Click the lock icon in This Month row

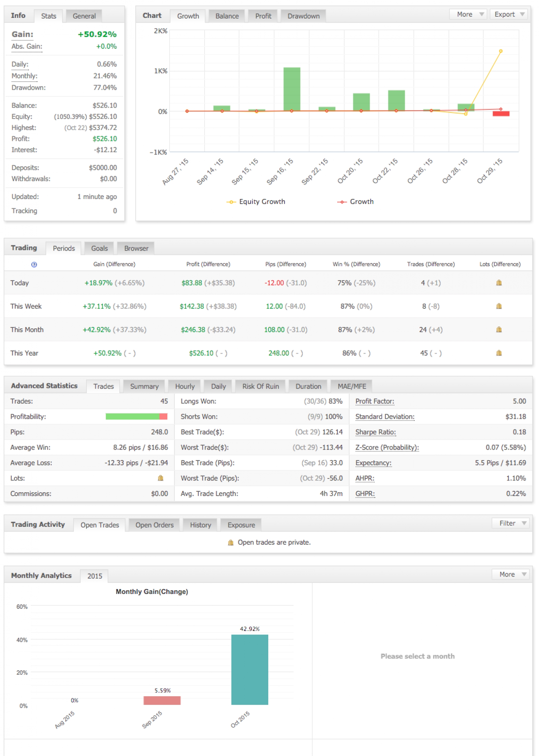pyautogui.click(x=499, y=330)
